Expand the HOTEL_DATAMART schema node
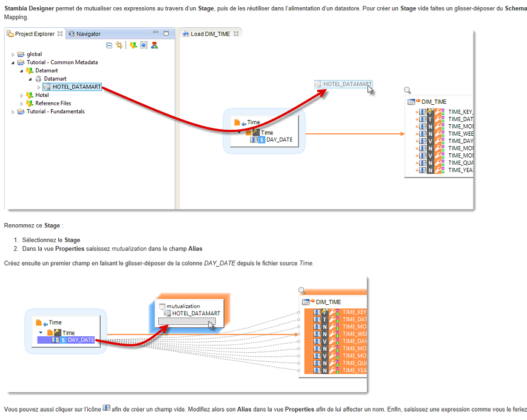Screen dimensions: 527x420 (39, 87)
